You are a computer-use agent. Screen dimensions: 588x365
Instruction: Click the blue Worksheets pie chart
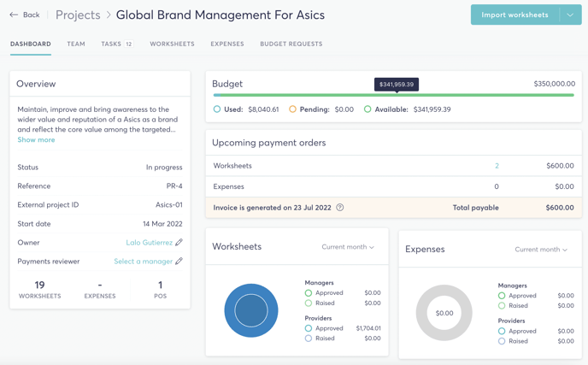tap(251, 310)
